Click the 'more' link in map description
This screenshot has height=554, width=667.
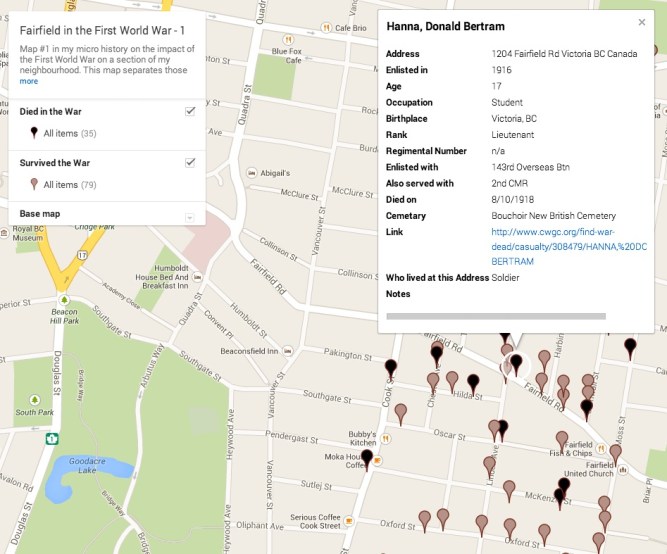(28, 81)
